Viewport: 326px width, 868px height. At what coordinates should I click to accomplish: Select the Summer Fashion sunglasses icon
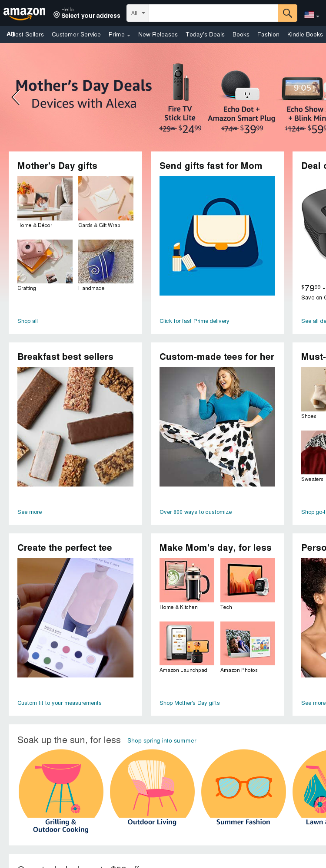(x=243, y=787)
